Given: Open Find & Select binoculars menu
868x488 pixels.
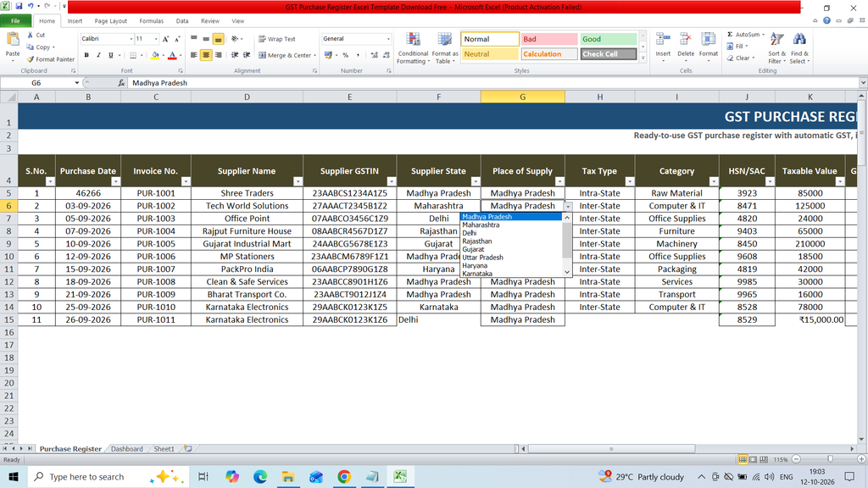Looking at the screenshot, I should 799,48.
